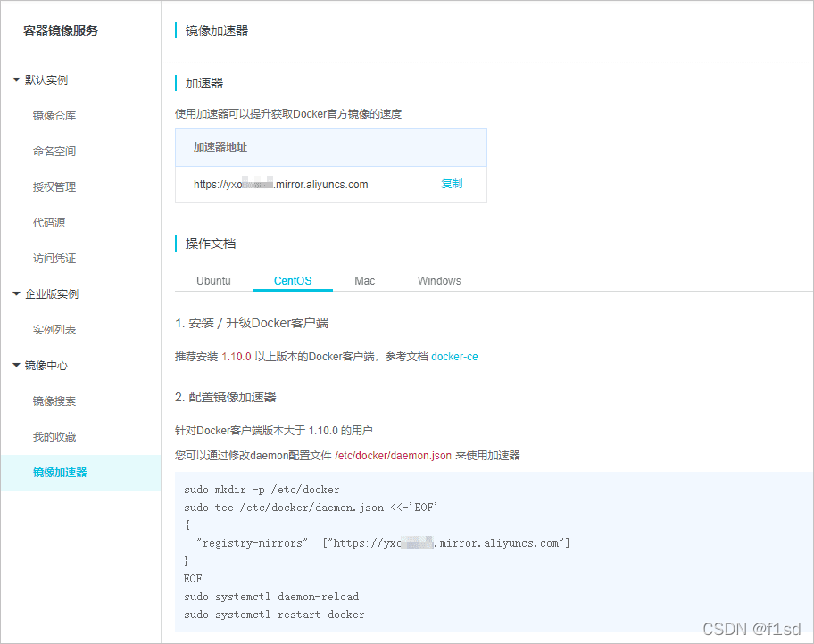Click the 企业版实例 section label
The width and height of the screenshot is (814, 644).
click(x=52, y=294)
